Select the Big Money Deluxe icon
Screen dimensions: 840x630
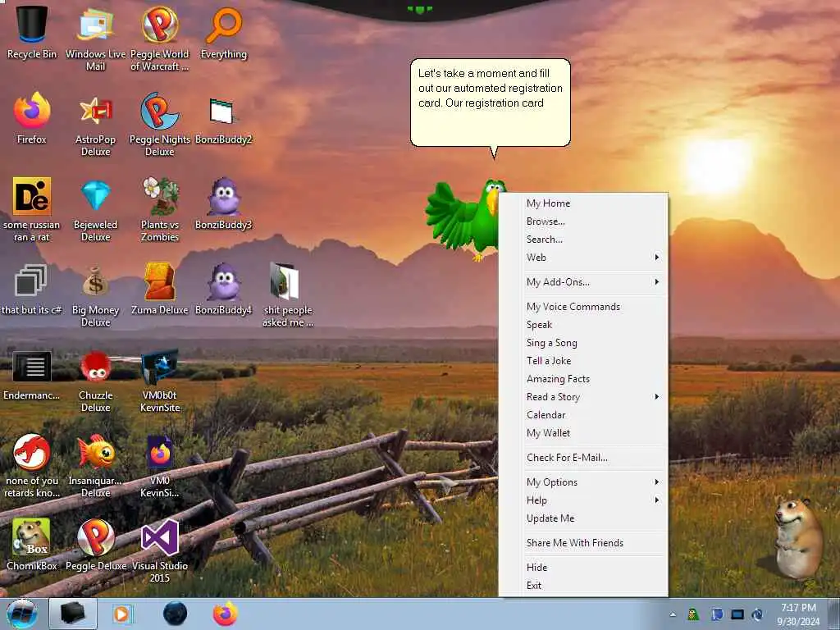(x=95, y=294)
